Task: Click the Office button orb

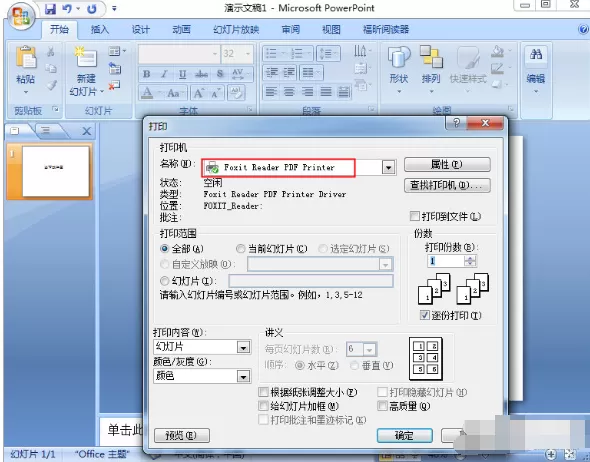Action: 22,16
